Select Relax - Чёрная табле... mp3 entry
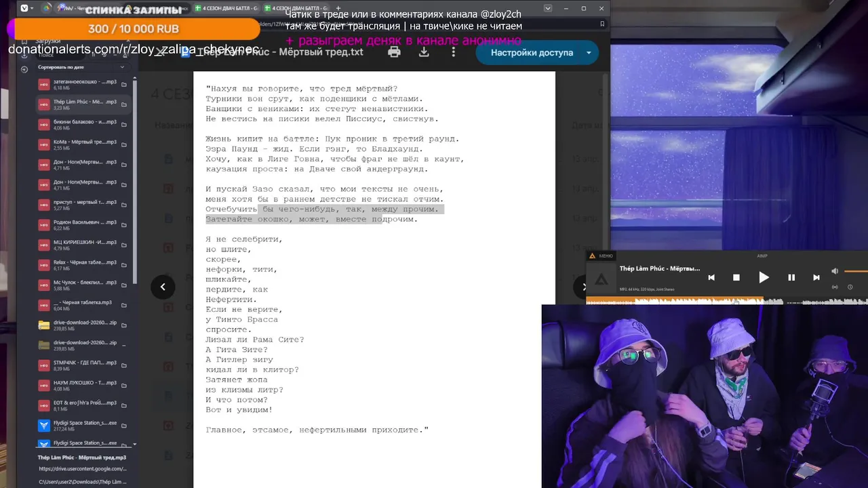 [x=83, y=265]
